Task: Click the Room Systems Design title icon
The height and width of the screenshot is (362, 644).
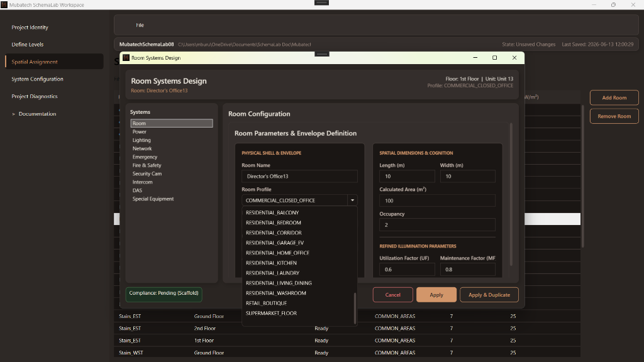Action: click(x=126, y=58)
